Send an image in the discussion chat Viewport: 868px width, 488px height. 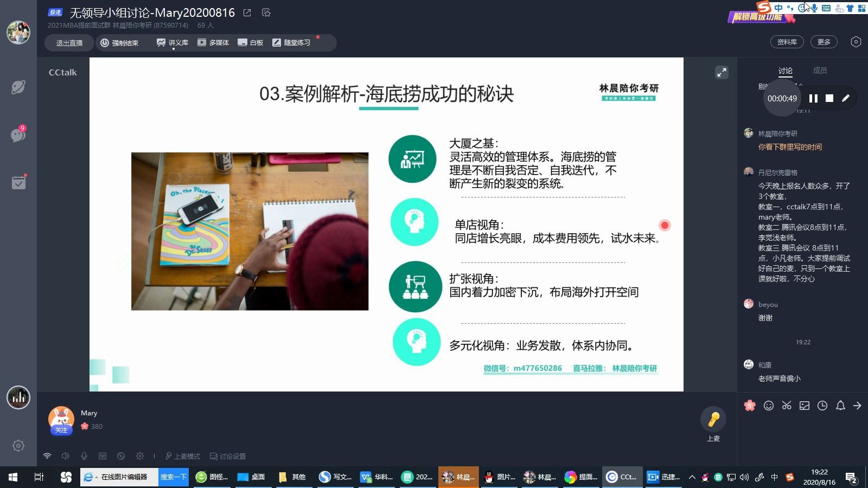805,405
